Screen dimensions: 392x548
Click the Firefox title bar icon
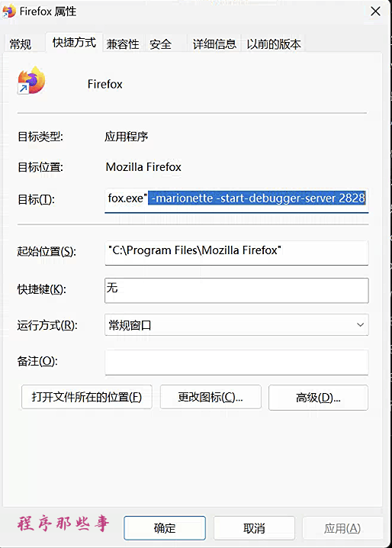(8, 11)
